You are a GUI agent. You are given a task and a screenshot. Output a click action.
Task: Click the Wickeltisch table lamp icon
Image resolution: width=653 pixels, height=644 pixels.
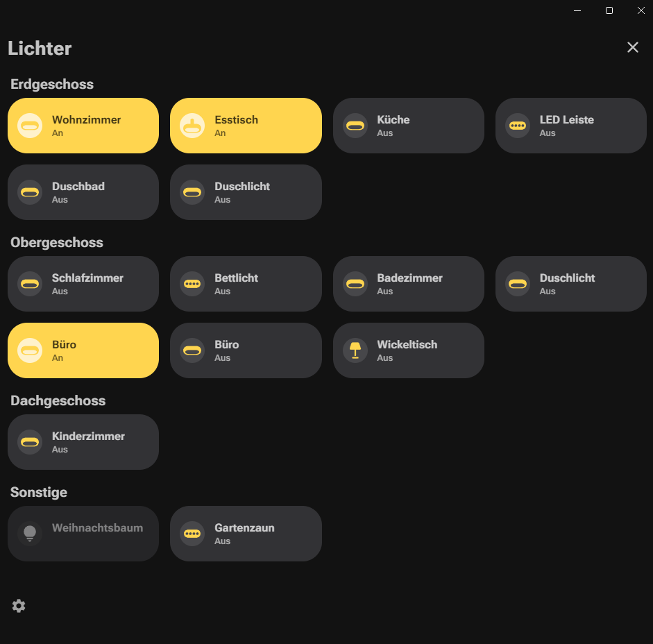point(355,350)
